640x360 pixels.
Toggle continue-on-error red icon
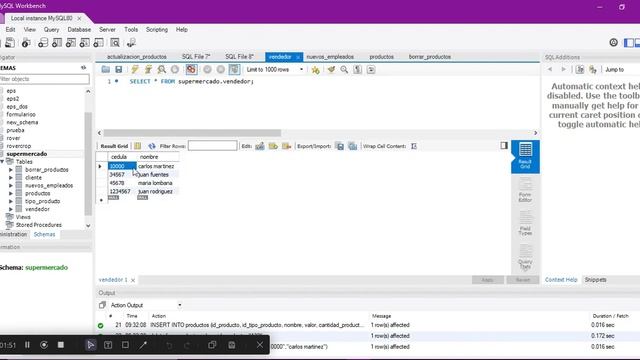(x=191, y=69)
